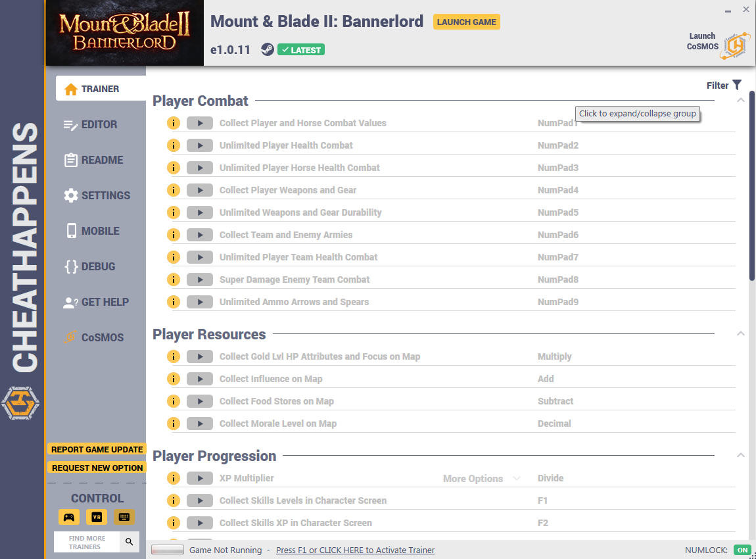Show info for XP Multiplier option
The image size is (756, 559).
click(x=174, y=478)
